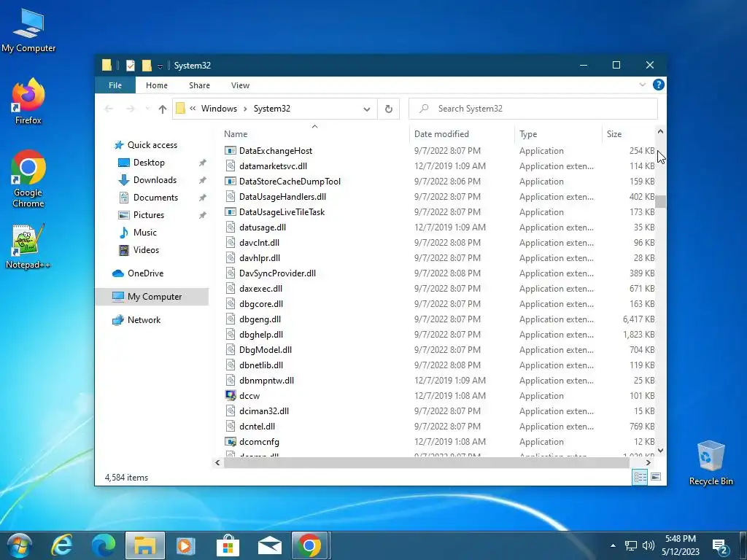
Task: Click the System32 breadcrumb in address bar
Action: 271,109
